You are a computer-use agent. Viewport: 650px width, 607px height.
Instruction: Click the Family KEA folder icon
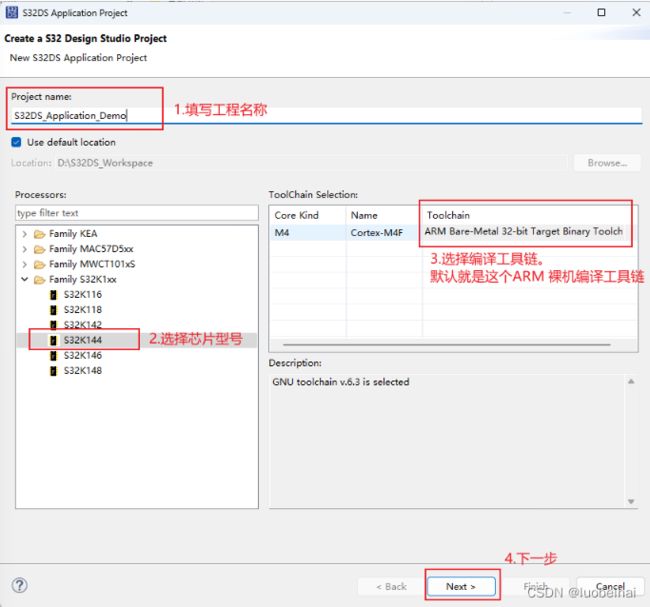[39, 235]
